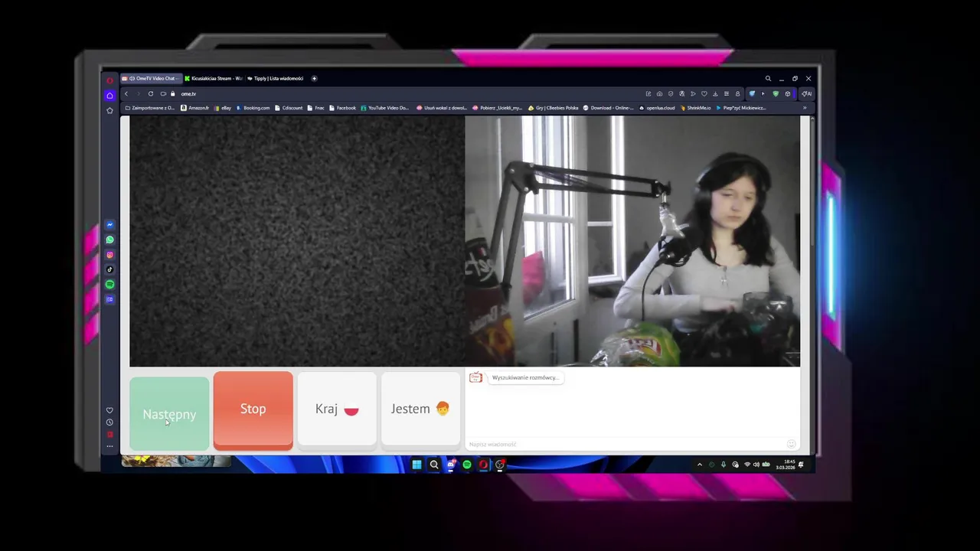Open Opera from the Windows taskbar

pos(483,465)
